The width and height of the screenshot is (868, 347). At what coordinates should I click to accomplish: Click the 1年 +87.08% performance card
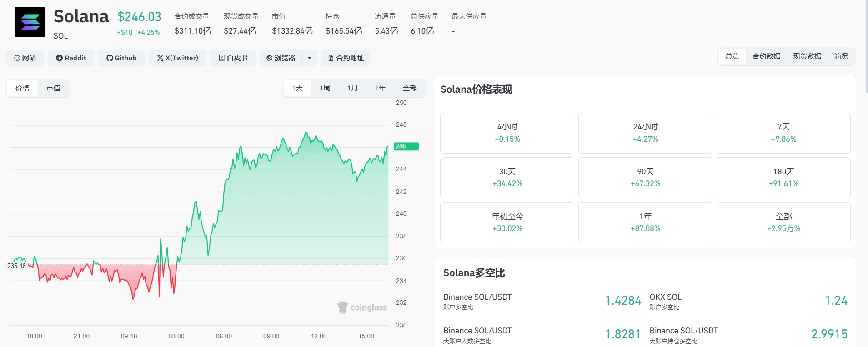click(x=645, y=223)
